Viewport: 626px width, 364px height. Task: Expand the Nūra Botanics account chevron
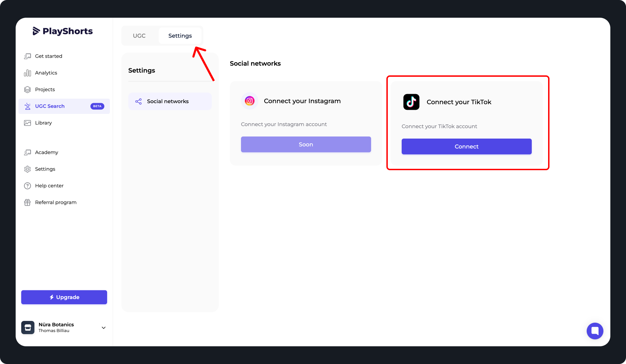pyautogui.click(x=103, y=328)
